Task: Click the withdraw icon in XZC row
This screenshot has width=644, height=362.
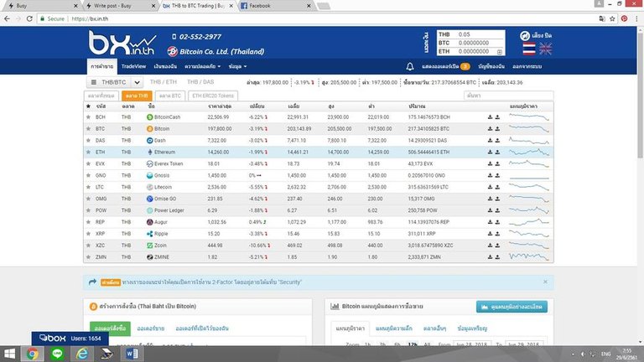Action: 497,245
